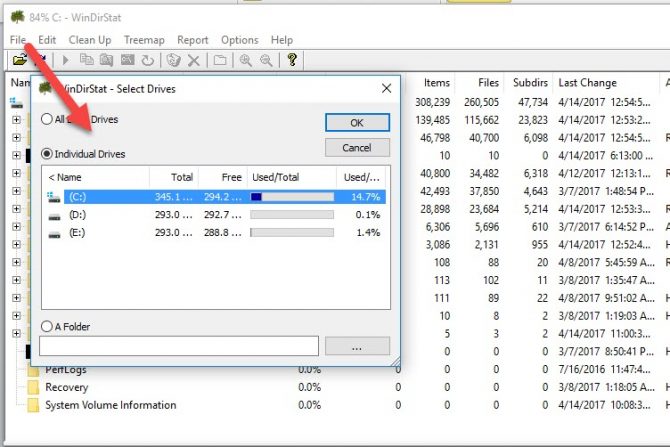
Task: Click the folder path input field
Action: point(179,346)
